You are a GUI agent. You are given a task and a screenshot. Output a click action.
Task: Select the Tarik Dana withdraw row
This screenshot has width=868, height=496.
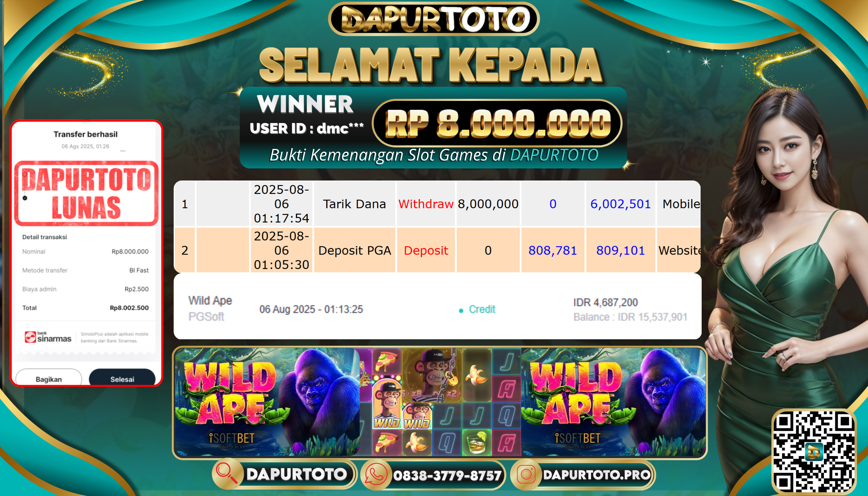437,204
